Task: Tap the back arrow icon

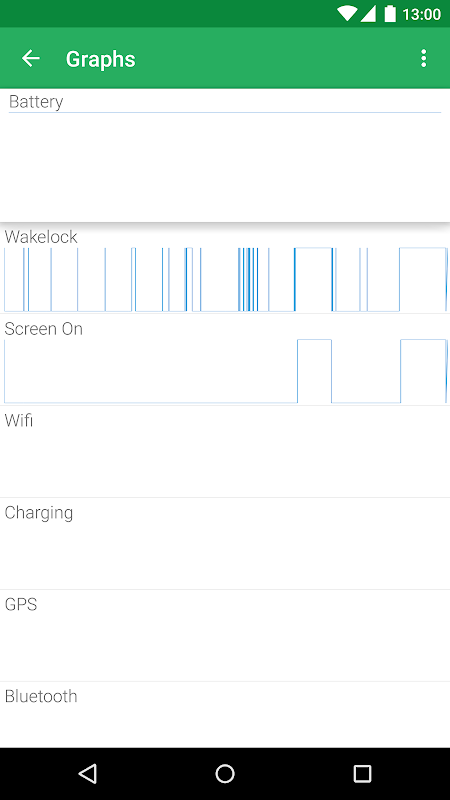Action: pyautogui.click(x=31, y=59)
